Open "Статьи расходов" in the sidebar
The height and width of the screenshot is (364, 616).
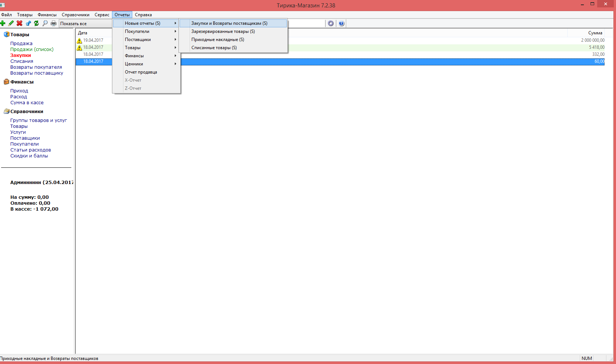31,150
